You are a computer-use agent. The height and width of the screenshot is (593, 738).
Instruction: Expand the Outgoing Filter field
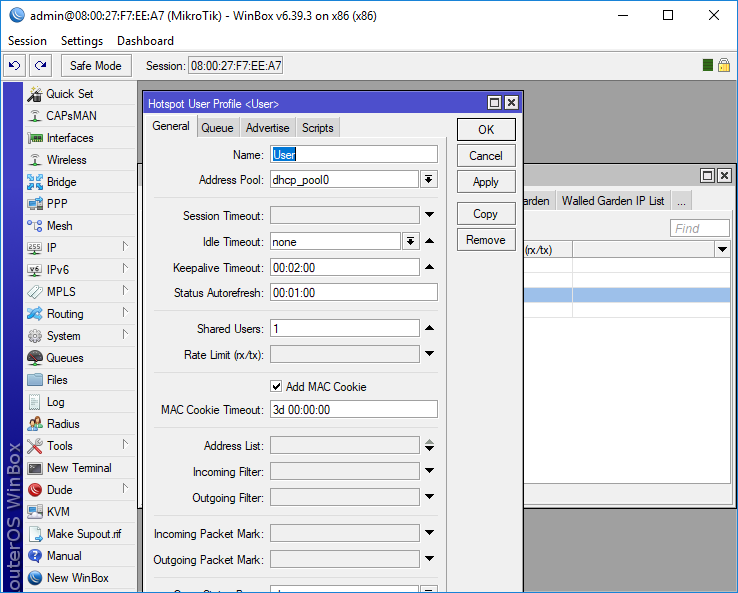[429, 496]
